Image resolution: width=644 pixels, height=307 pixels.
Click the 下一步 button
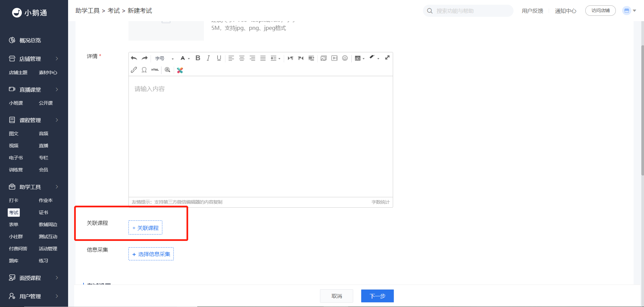pyautogui.click(x=377, y=296)
